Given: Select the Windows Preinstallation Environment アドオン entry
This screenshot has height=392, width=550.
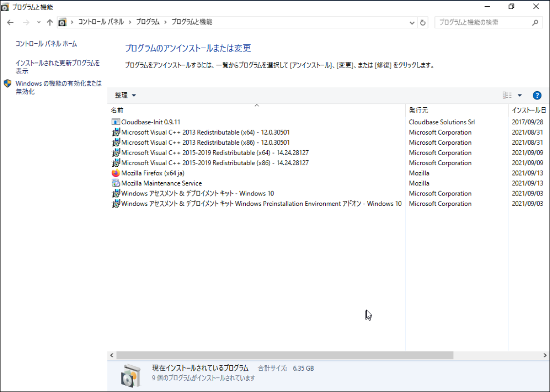Looking at the screenshot, I should coord(261,203).
